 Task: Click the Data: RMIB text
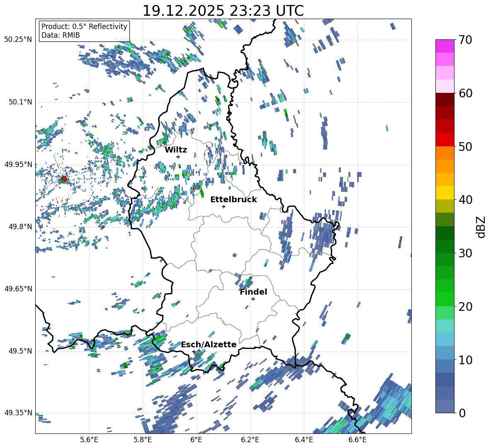click(61, 35)
